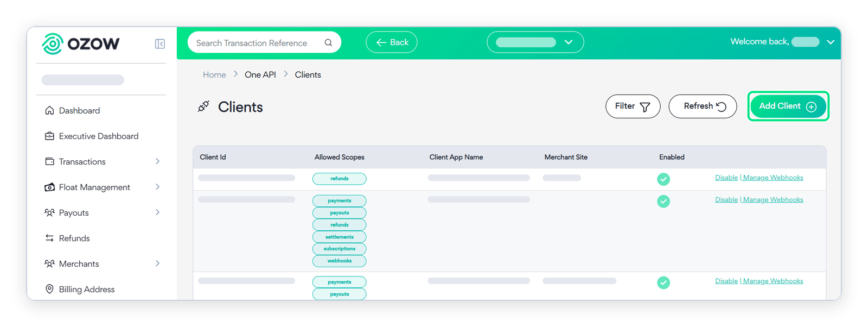The image size is (868, 327).
Task: Click the subscriptions scope tag
Action: point(340,249)
